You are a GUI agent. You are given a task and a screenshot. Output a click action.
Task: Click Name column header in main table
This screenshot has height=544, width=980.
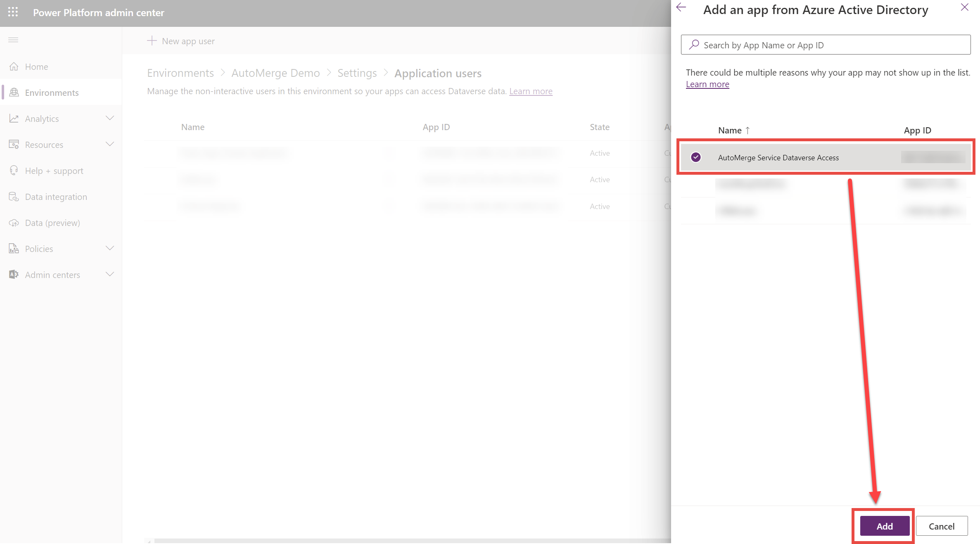pos(193,127)
